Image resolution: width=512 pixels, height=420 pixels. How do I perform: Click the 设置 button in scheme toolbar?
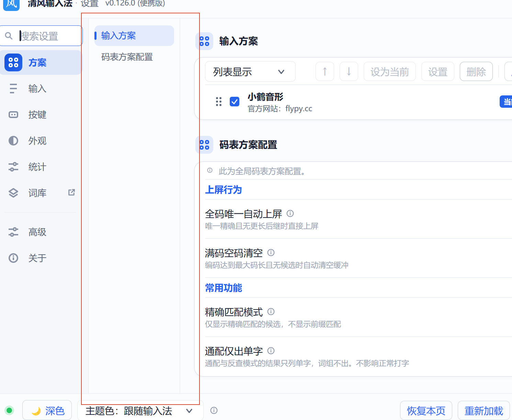(x=438, y=71)
